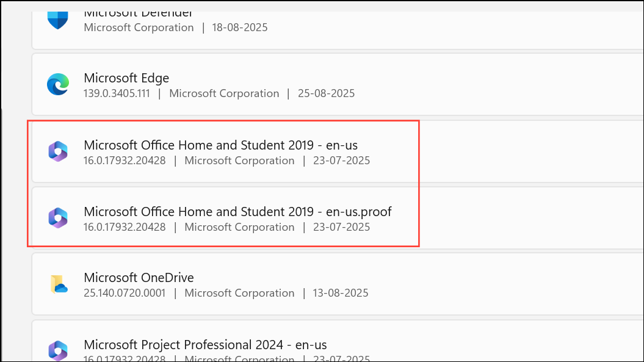Select the Microsoft Edge app title
This screenshot has width=644, height=362.
pyautogui.click(x=126, y=78)
